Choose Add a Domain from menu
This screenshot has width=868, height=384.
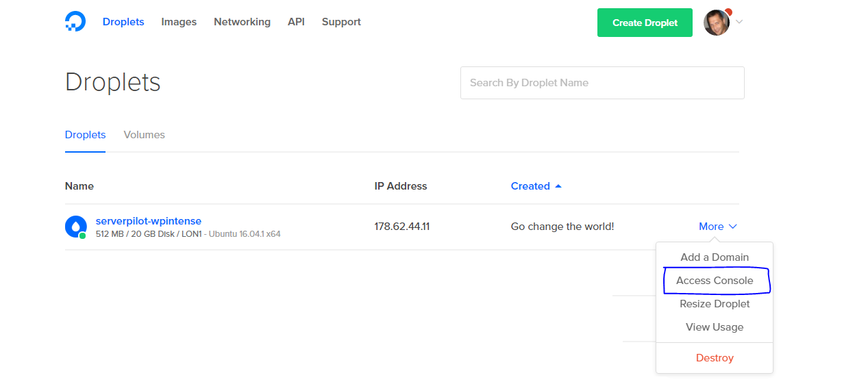[x=715, y=257]
